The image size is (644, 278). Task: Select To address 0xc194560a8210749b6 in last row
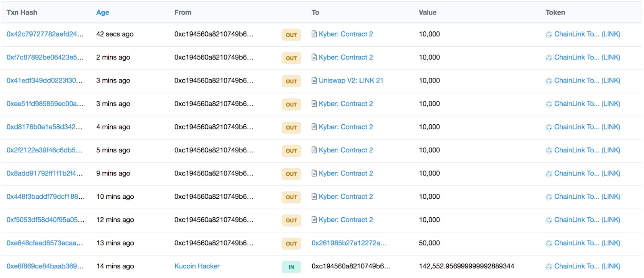tap(351, 266)
